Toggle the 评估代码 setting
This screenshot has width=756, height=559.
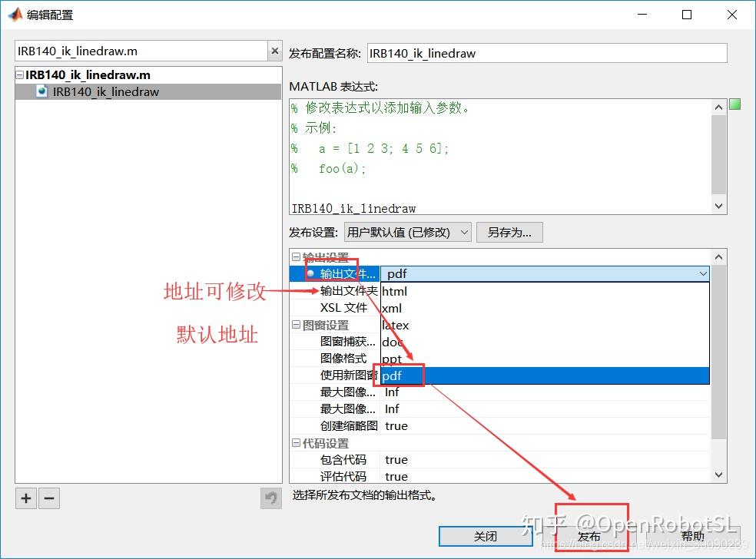tap(398, 476)
